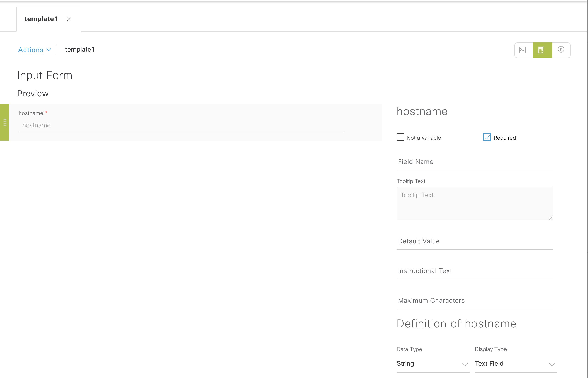Viewport: 588px width, 378px height.
Task: Grab the hostname field drag handle
Action: click(x=5, y=122)
